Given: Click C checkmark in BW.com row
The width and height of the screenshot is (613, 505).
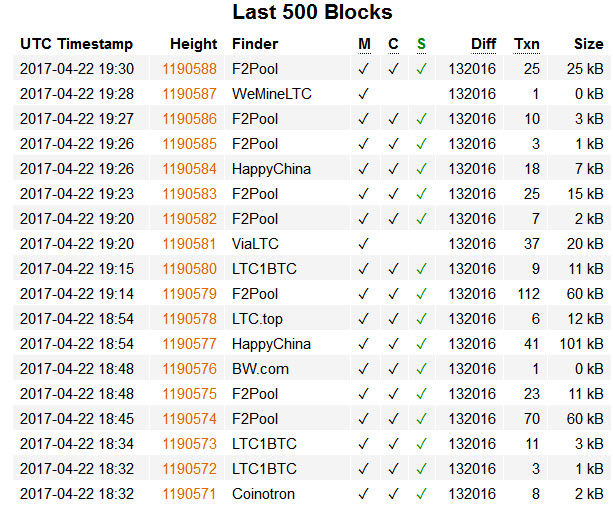Looking at the screenshot, I should point(393,369).
